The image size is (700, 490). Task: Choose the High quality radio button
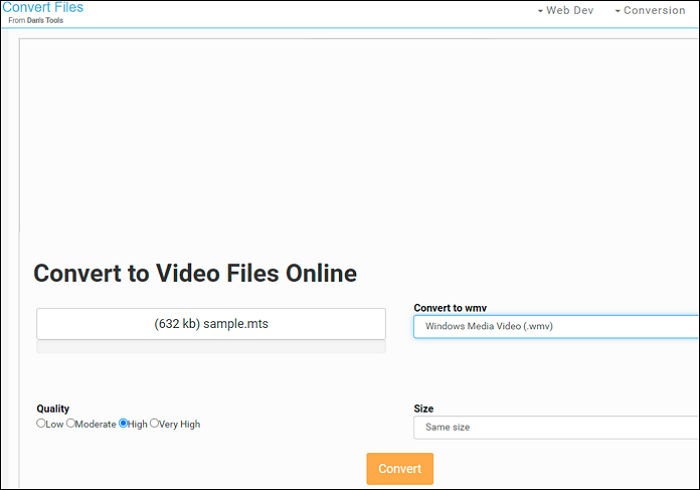tap(123, 423)
